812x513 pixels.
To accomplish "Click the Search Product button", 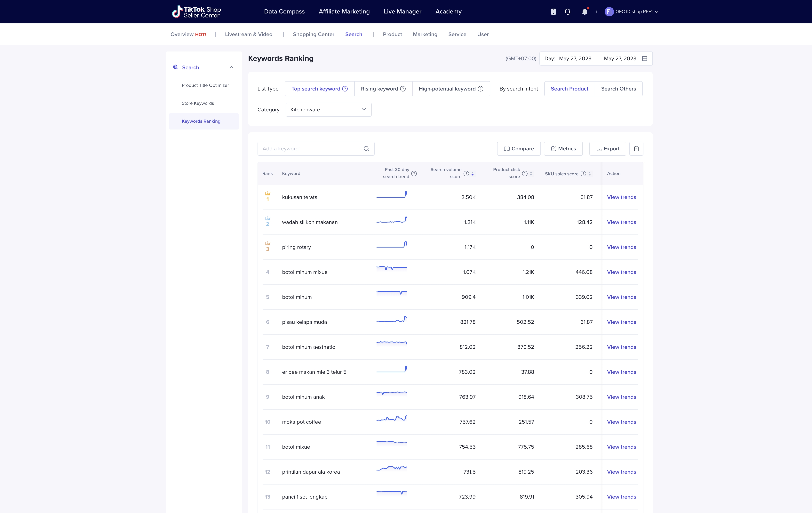I will (x=569, y=89).
